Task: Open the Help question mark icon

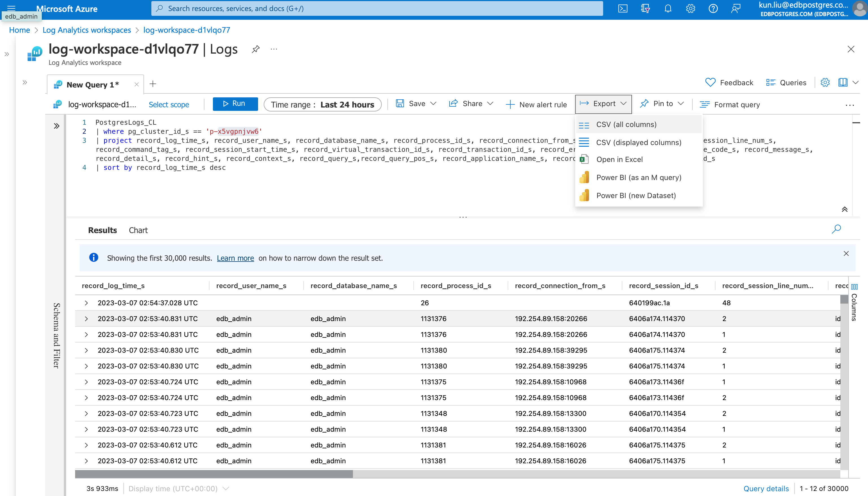Action: click(x=713, y=8)
